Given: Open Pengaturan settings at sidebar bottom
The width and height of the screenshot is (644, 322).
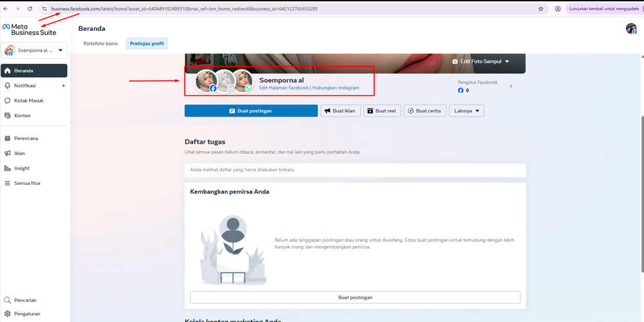Looking at the screenshot, I should click(x=27, y=314).
